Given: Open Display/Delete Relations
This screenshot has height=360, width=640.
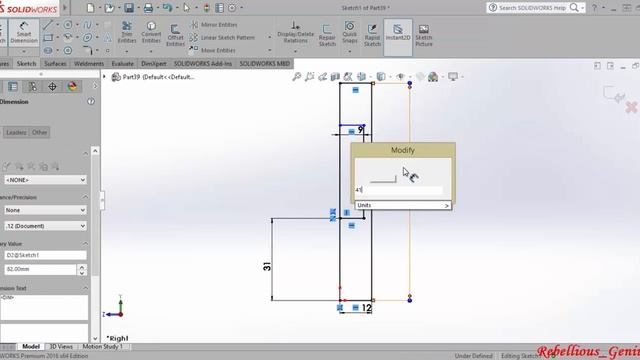Looking at the screenshot, I should pos(296,32).
